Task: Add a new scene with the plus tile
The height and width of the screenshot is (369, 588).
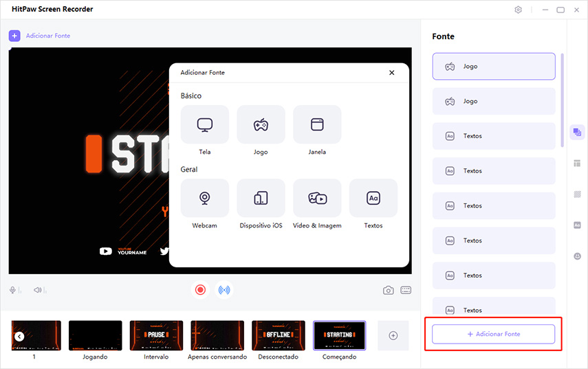Action: [393, 335]
